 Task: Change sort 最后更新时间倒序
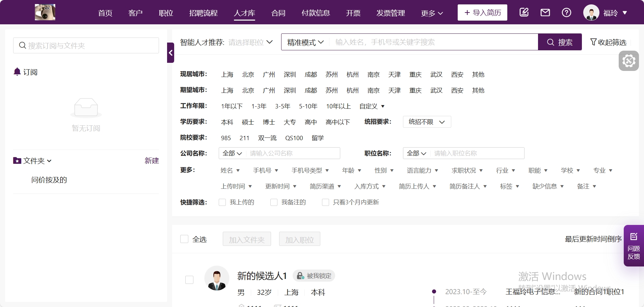tap(593, 239)
